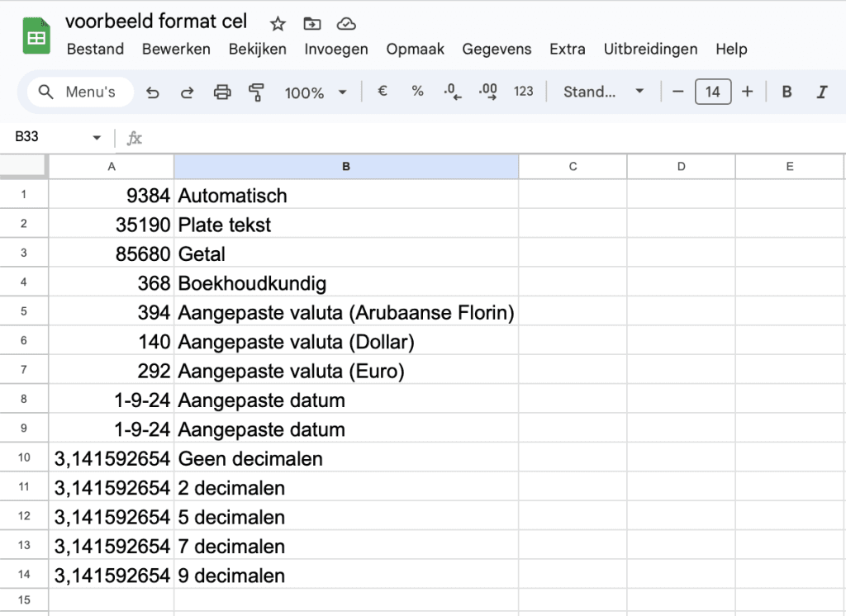Select the paint format roller icon

coord(257,92)
